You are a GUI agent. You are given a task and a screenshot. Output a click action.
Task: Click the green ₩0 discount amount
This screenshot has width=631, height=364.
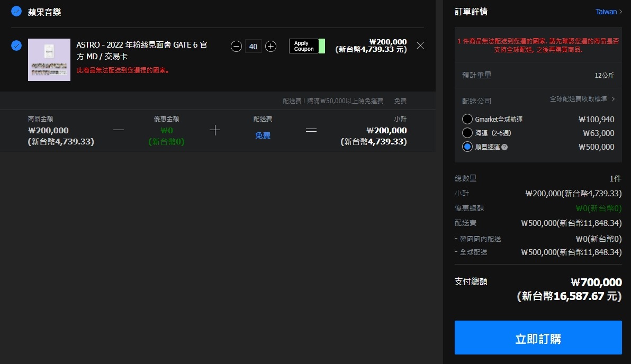(167, 130)
